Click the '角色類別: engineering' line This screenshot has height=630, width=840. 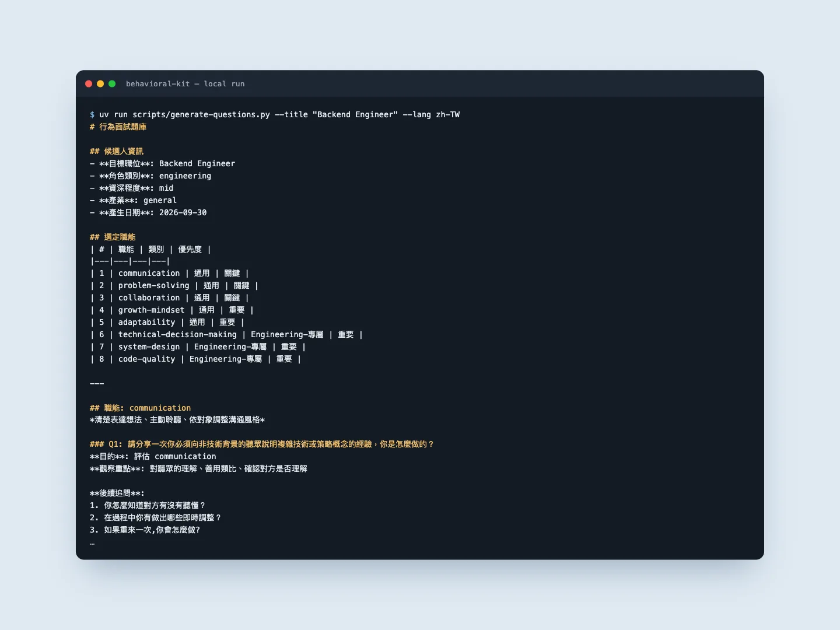pyautogui.click(x=150, y=176)
